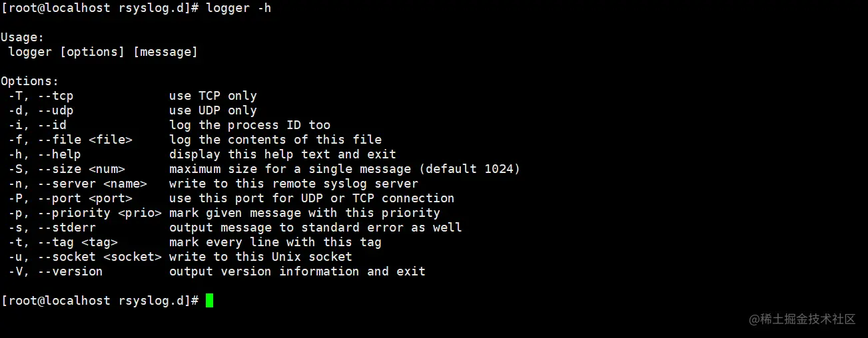This screenshot has height=338, width=868.
Task: Click the '(default 1024)' text
Action: [x=473, y=169]
